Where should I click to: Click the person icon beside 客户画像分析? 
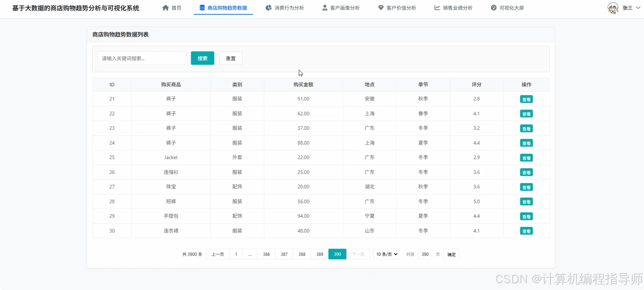coord(325,7)
